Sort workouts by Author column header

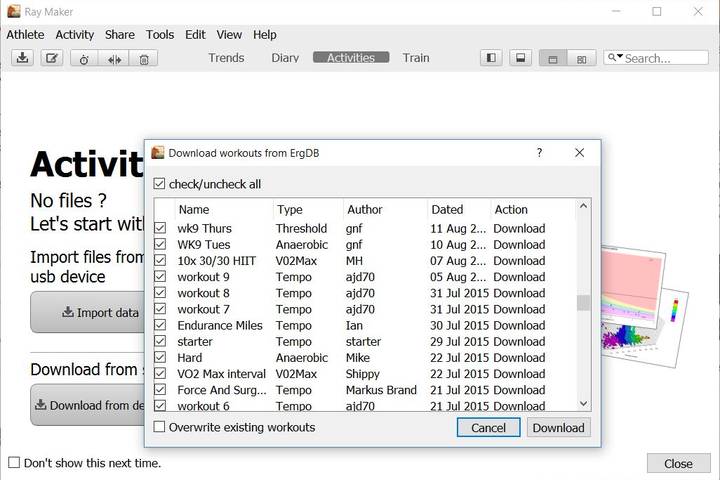point(385,209)
